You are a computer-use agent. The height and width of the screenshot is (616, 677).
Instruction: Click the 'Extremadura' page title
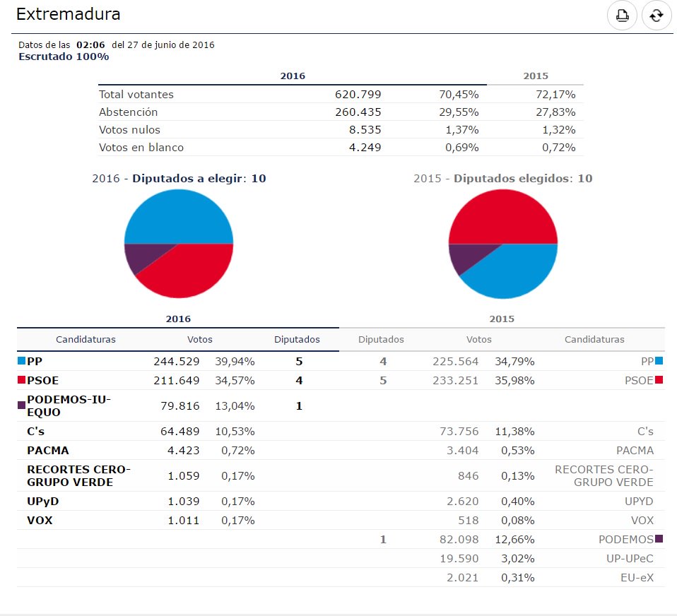[69, 14]
